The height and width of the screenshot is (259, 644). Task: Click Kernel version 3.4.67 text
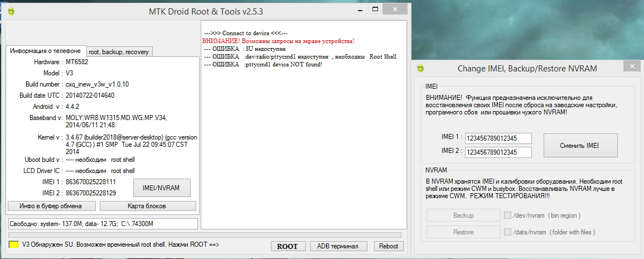coord(131,145)
